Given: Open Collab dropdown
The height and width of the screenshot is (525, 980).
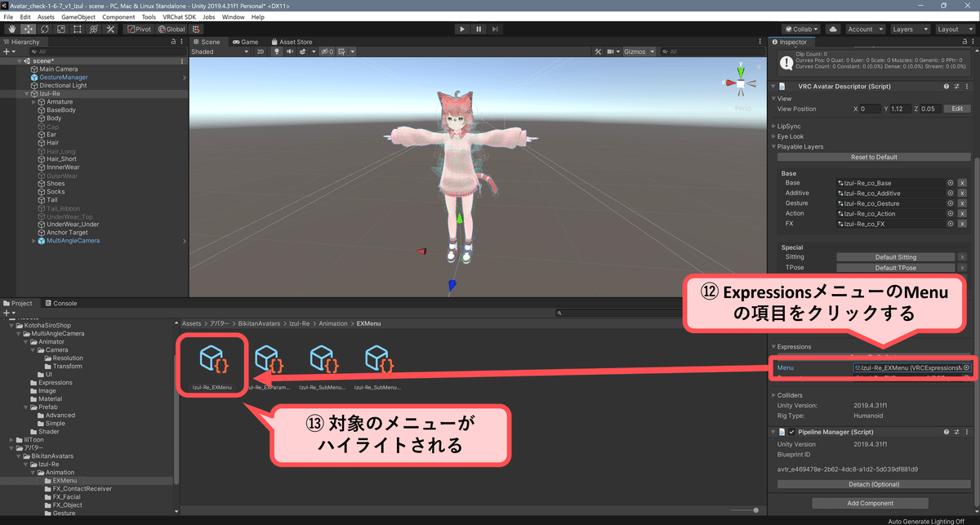Looking at the screenshot, I should [802, 29].
